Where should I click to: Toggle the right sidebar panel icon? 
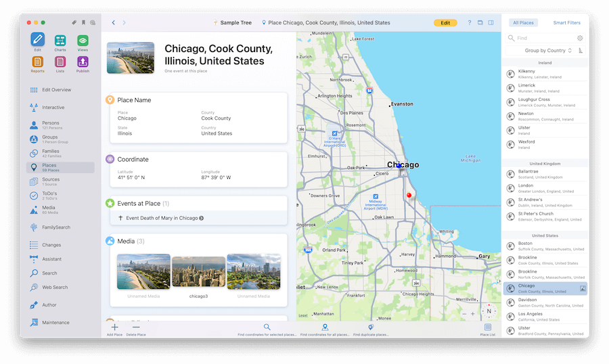click(491, 22)
